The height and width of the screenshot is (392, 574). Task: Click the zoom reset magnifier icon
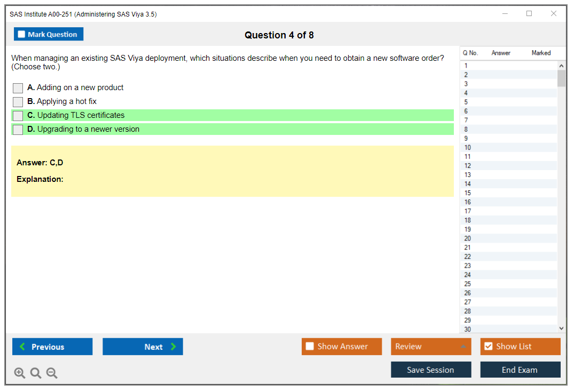click(36, 373)
